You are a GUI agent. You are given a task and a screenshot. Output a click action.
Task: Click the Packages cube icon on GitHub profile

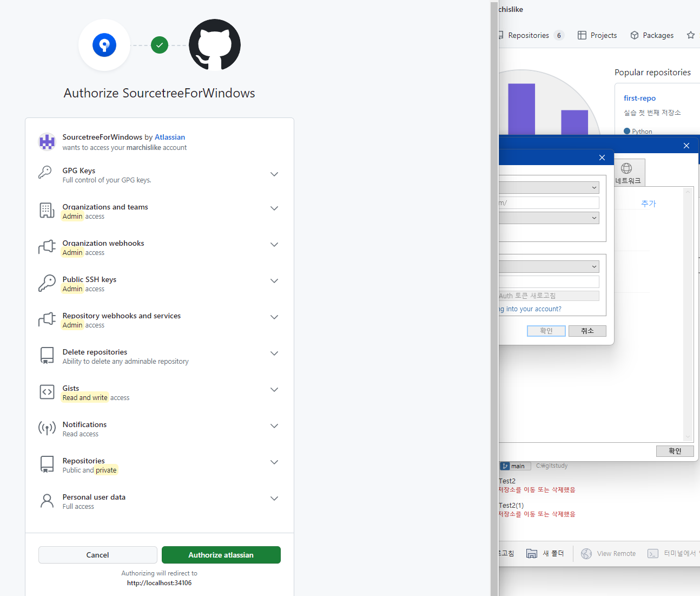click(635, 35)
